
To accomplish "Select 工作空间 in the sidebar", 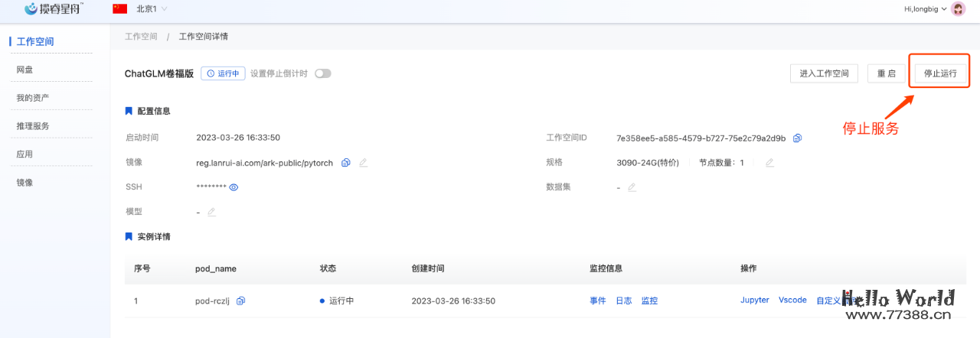I will (35, 41).
